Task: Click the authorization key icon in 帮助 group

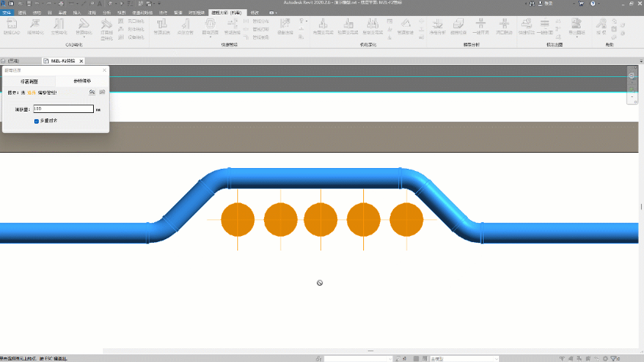Action: tap(601, 26)
